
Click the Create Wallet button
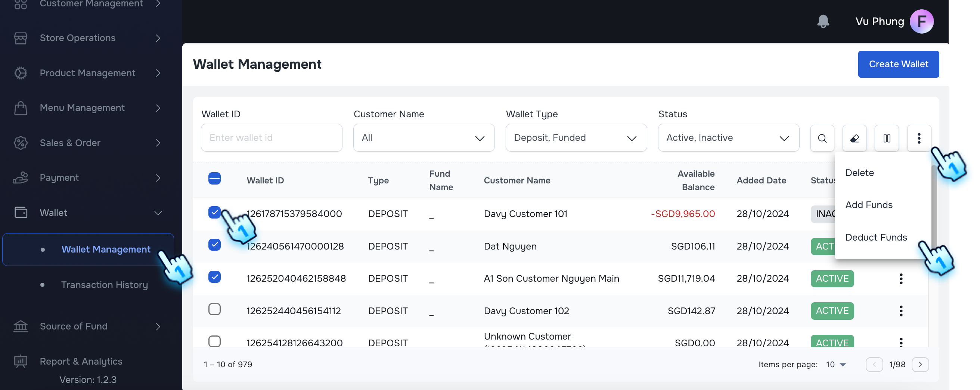(x=899, y=64)
